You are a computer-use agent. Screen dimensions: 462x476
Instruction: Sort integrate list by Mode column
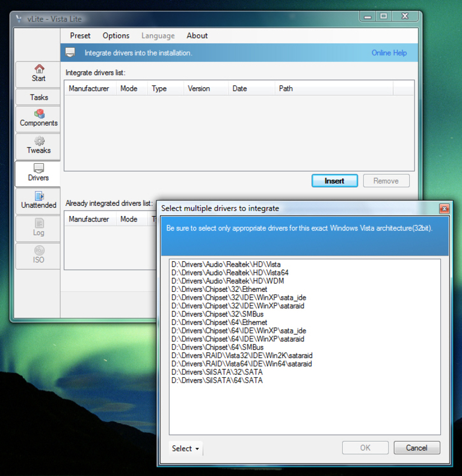(x=131, y=88)
